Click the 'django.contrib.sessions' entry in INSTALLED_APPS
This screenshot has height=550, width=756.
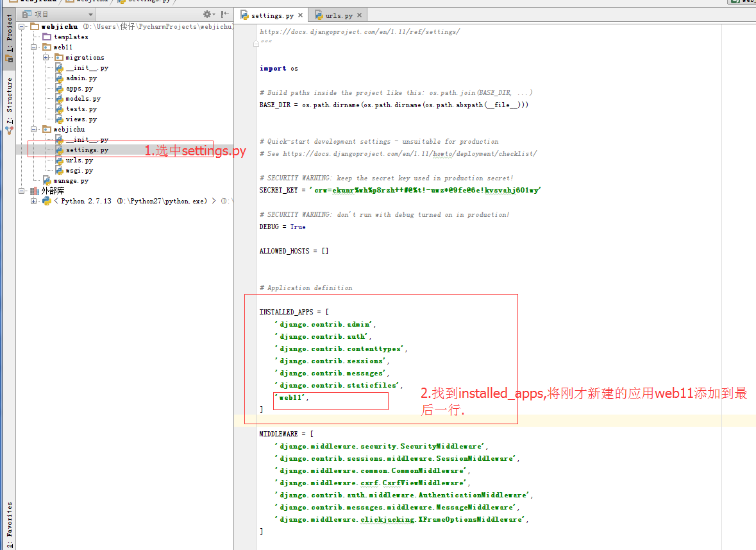tap(332, 361)
